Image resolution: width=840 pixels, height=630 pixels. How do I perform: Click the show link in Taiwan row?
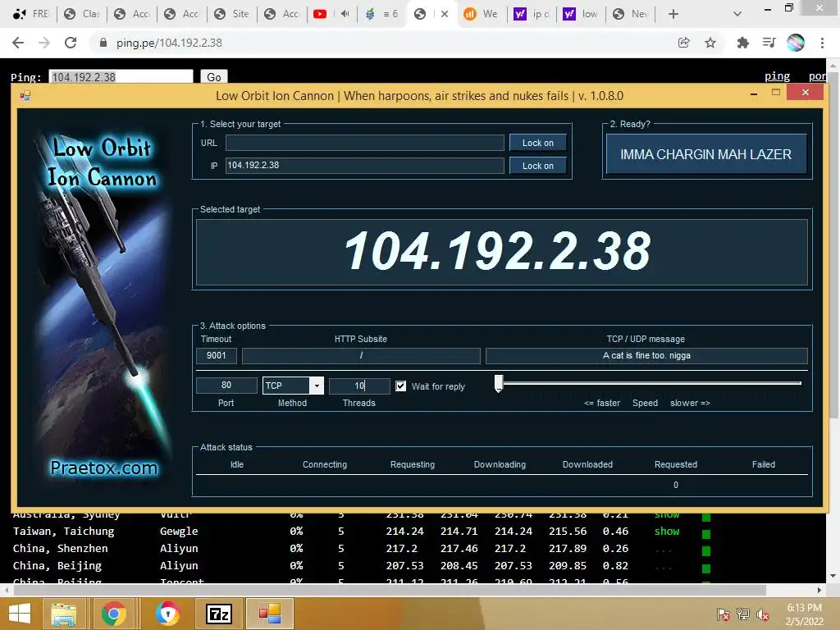[x=666, y=532]
